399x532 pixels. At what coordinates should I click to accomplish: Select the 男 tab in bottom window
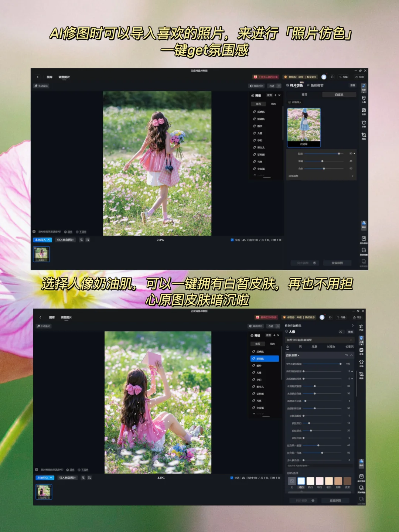click(x=300, y=347)
